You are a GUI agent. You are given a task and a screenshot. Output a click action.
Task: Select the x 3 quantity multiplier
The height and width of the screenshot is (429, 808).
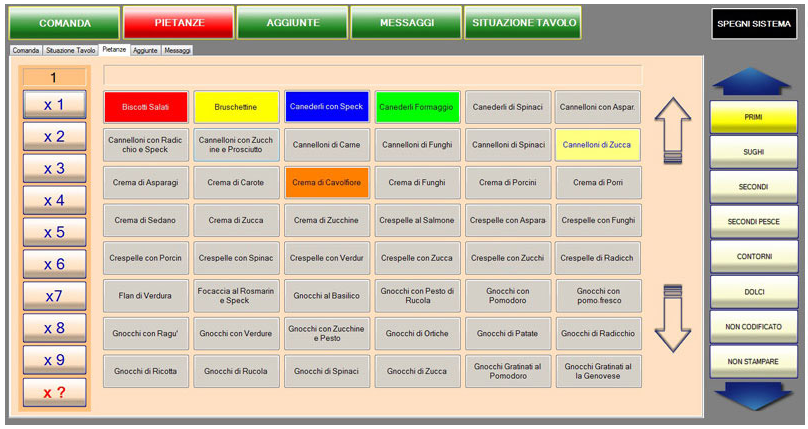[x=55, y=169]
